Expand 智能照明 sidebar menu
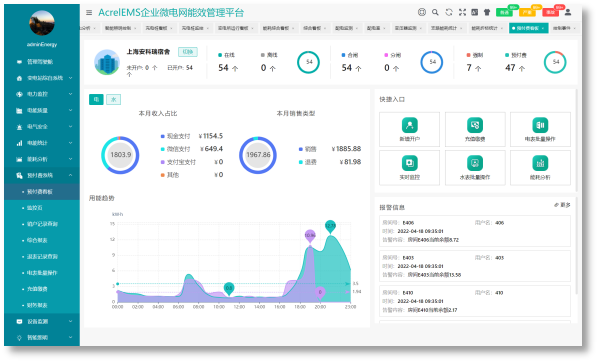 pyautogui.click(x=42, y=337)
